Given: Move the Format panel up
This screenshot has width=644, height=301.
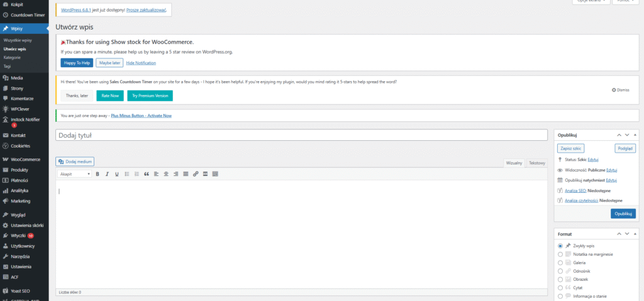Looking at the screenshot, I should point(619,234).
